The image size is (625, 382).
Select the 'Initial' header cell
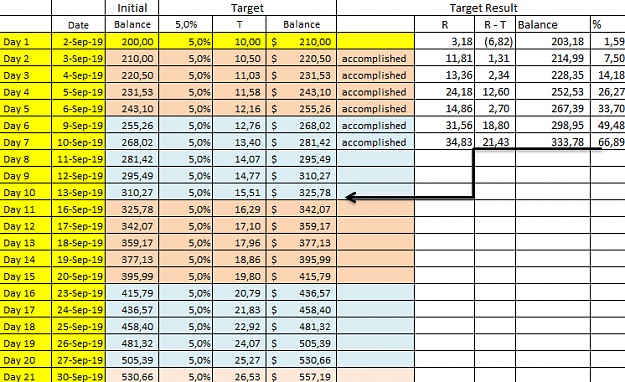click(132, 8)
